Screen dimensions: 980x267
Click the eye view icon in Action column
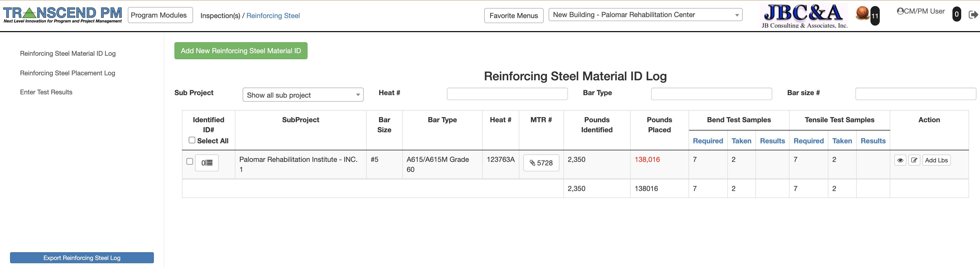(900, 160)
